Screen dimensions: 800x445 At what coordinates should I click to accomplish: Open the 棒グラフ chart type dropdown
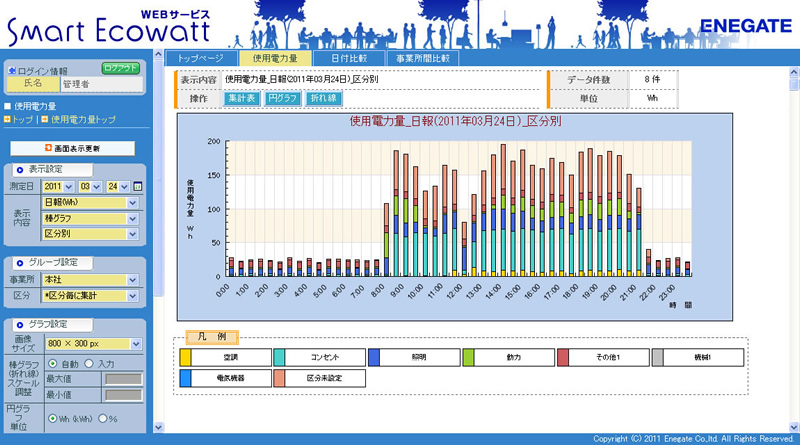click(90, 218)
